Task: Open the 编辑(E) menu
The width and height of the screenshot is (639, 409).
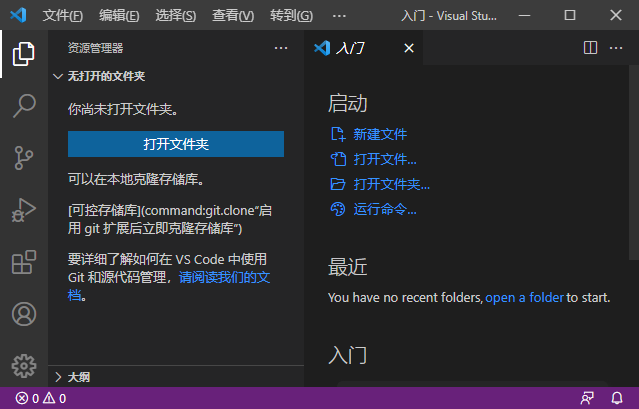Action: point(119,15)
